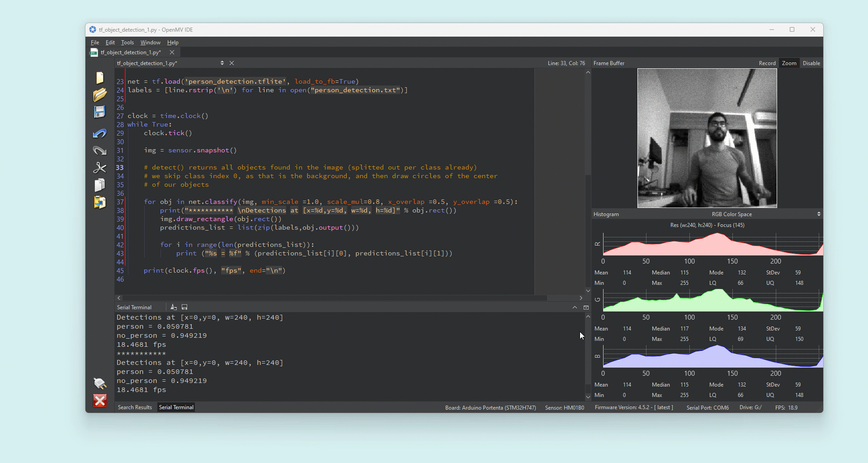Close the editor document with the X
The image size is (868, 463).
point(232,63)
